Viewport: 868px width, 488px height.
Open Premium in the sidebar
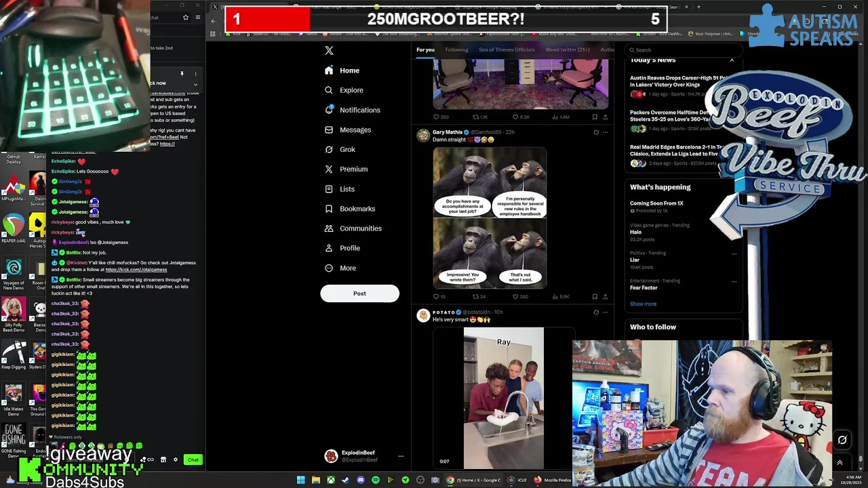click(x=346, y=169)
